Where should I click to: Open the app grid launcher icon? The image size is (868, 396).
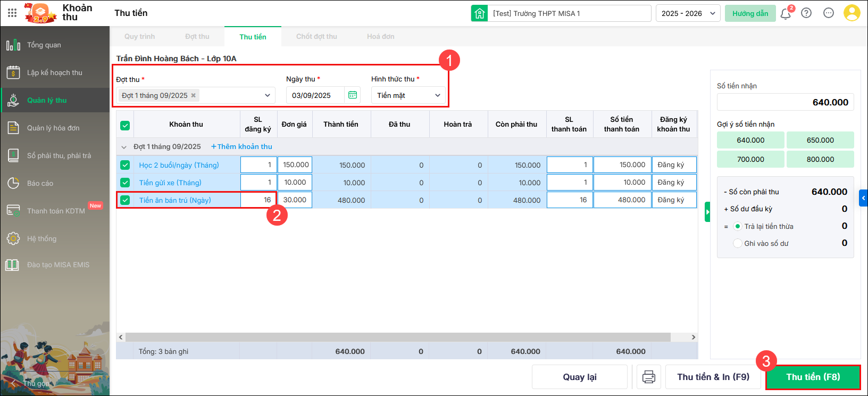pos(12,13)
